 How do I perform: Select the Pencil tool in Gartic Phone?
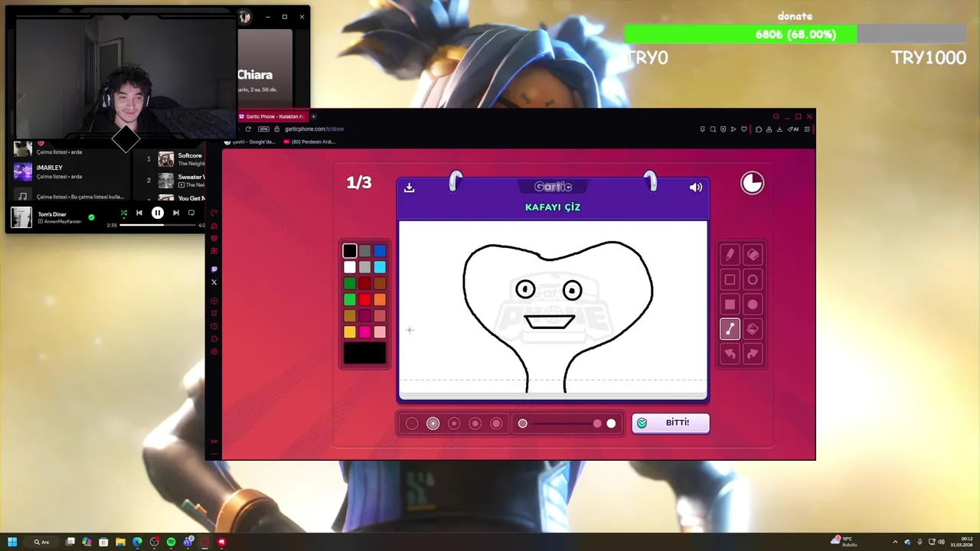click(730, 255)
